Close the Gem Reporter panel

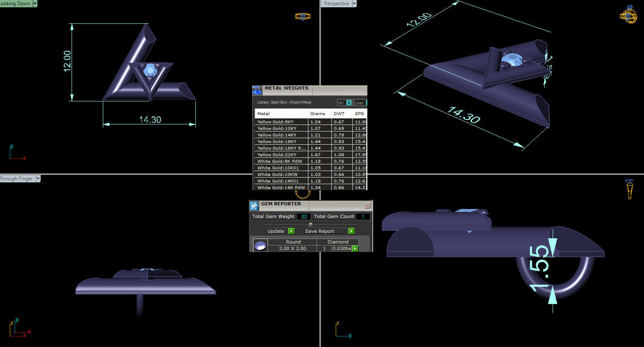click(368, 206)
